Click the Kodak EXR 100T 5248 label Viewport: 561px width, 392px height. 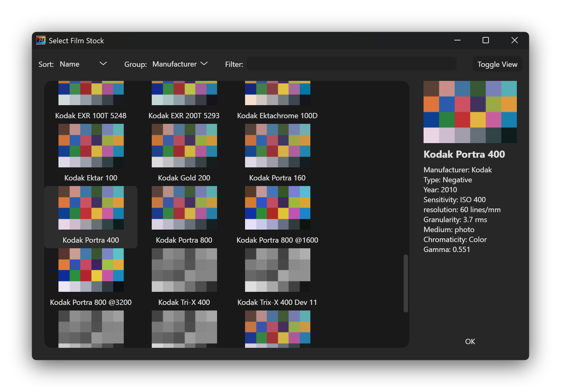coord(91,116)
